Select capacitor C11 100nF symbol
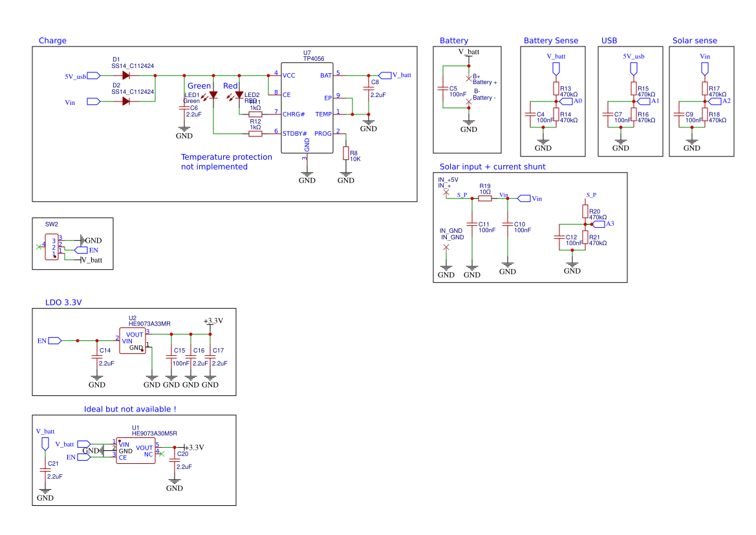This screenshot has width=756, height=535. tap(472, 224)
